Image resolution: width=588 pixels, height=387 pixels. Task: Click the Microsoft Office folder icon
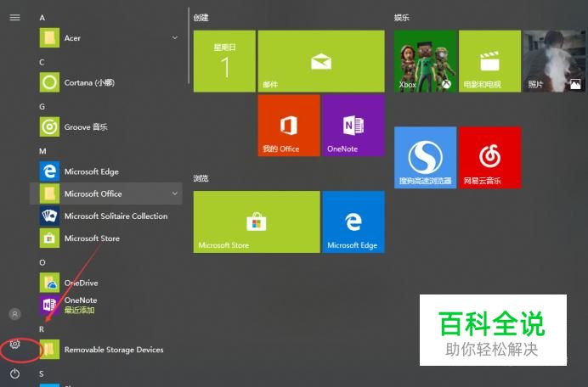[x=49, y=193]
